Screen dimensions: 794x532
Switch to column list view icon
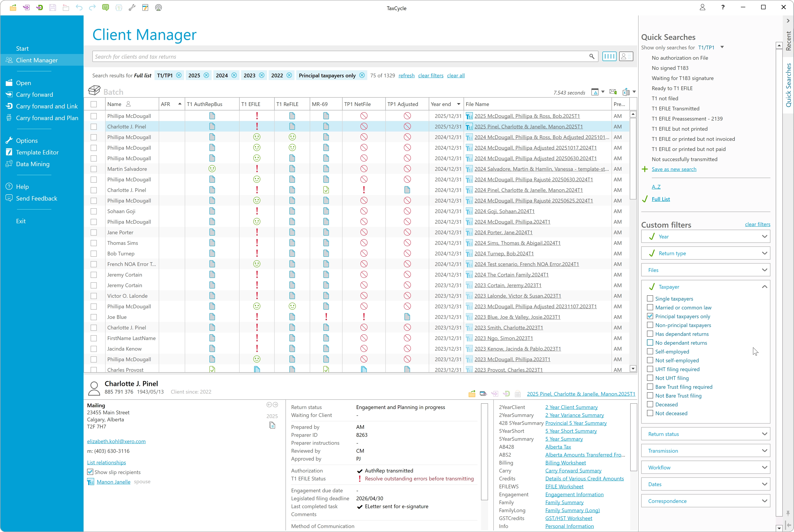609,57
